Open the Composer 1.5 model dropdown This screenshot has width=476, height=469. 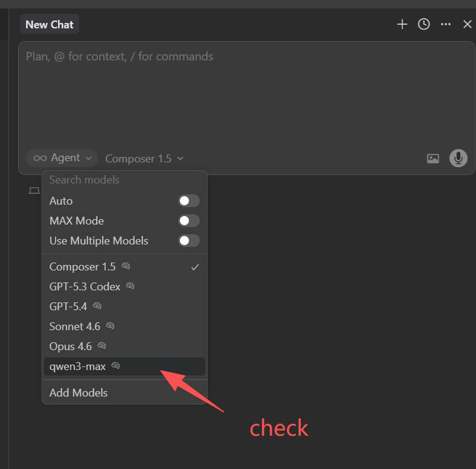coord(144,159)
